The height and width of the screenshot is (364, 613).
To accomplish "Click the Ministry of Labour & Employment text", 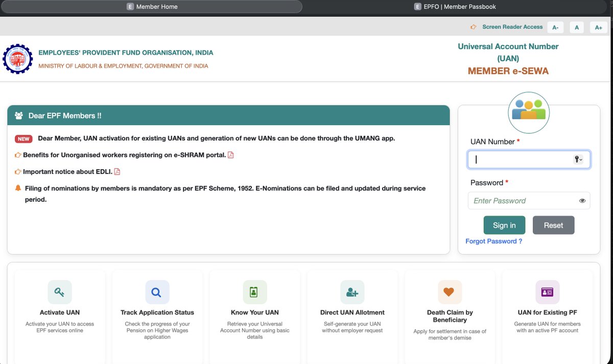I will click(x=123, y=66).
